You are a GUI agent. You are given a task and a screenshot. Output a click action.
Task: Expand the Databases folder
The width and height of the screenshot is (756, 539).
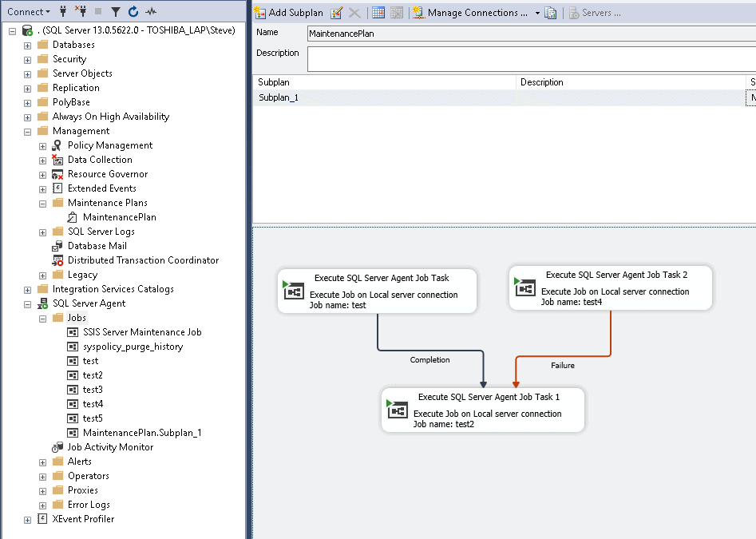(x=27, y=46)
